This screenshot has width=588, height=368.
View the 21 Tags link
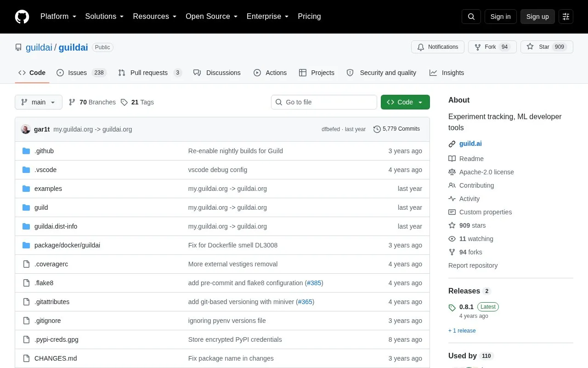[x=137, y=102]
